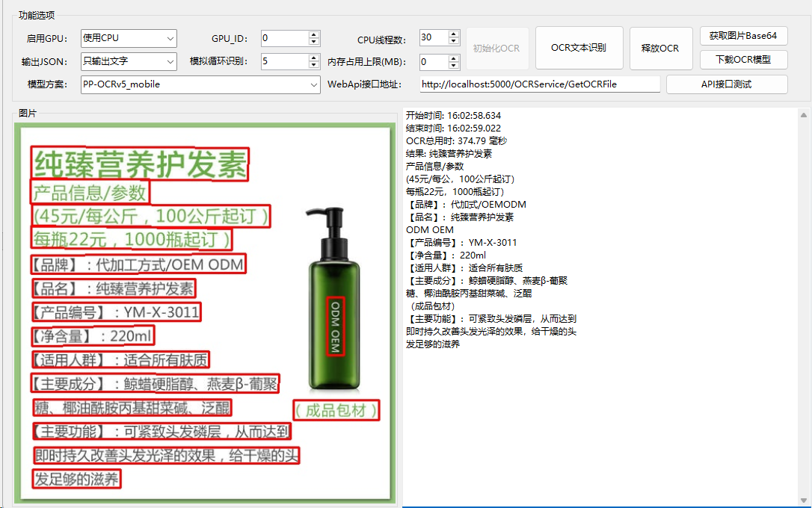The height and width of the screenshot is (508, 812).
Task: Click the 释放OCR button
Action: [x=660, y=49]
